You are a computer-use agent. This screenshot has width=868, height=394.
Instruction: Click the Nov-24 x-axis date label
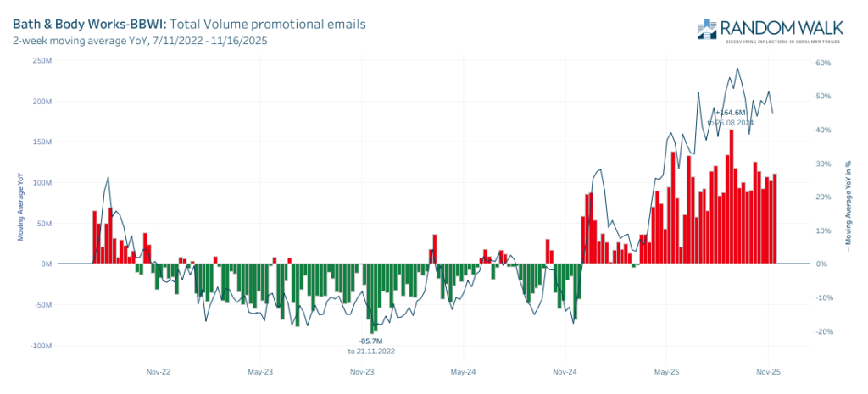pyautogui.click(x=565, y=371)
